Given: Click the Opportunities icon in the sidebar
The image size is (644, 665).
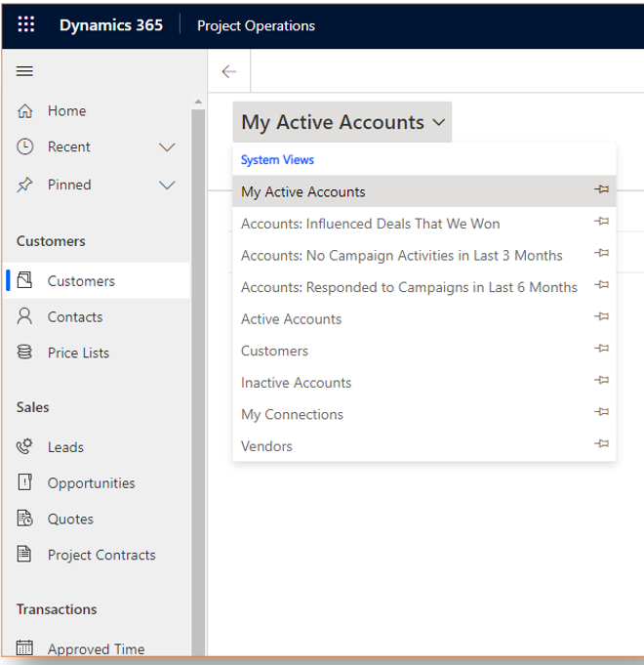Looking at the screenshot, I should (x=24, y=482).
